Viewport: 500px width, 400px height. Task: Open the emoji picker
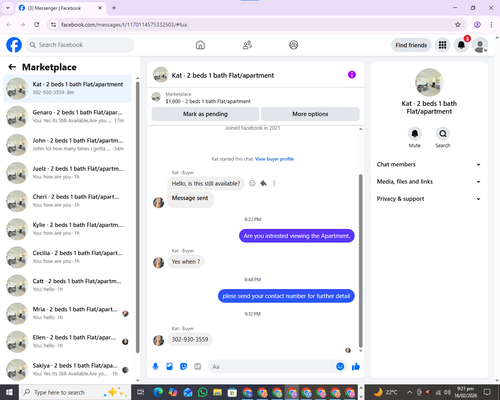click(340, 367)
